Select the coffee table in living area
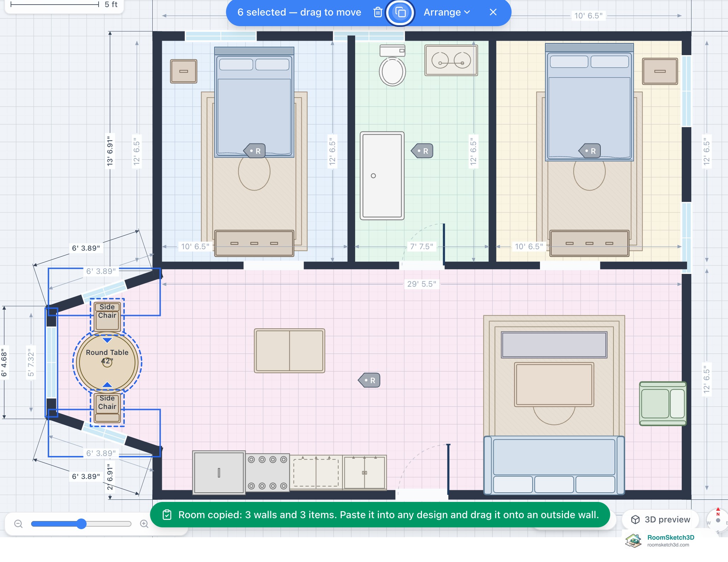728x562 pixels. point(554,385)
